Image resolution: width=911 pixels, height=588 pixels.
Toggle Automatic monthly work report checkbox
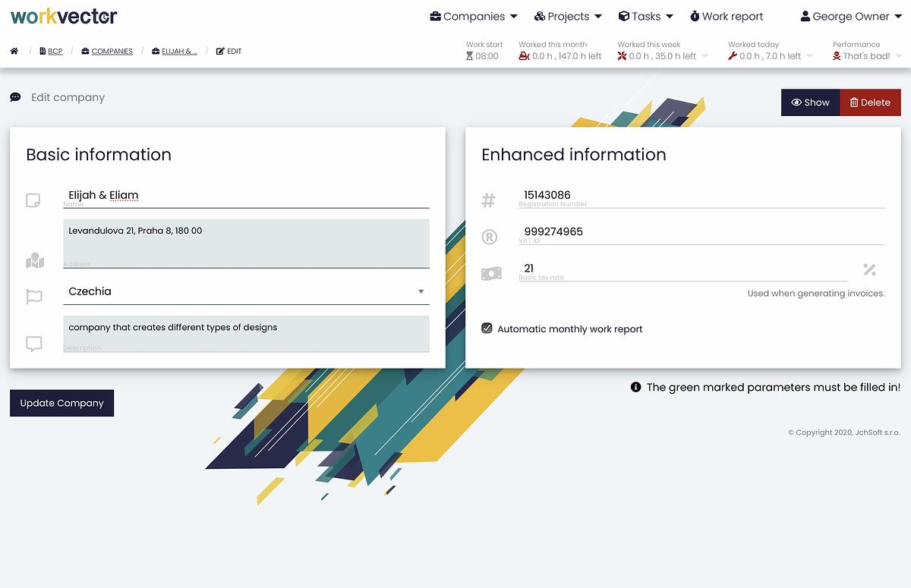pos(487,329)
